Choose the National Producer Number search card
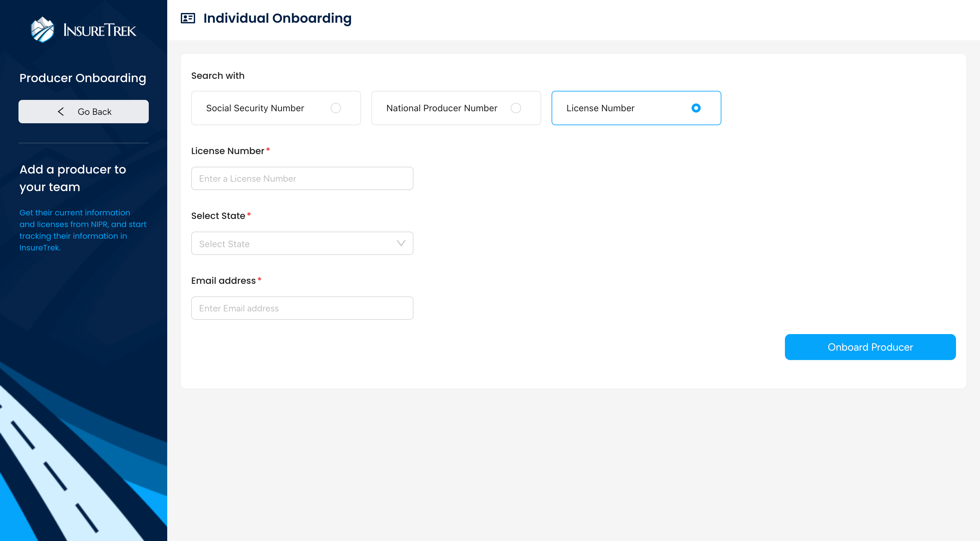Viewport: 980px width, 541px height. (441, 108)
